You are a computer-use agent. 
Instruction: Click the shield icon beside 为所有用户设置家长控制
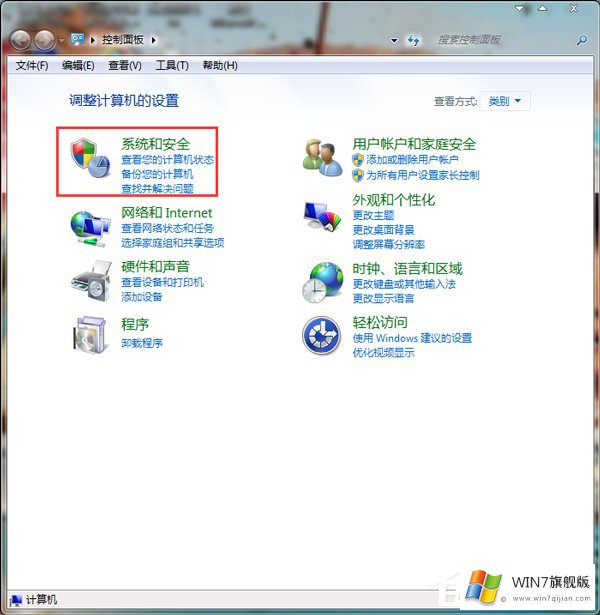tap(358, 175)
